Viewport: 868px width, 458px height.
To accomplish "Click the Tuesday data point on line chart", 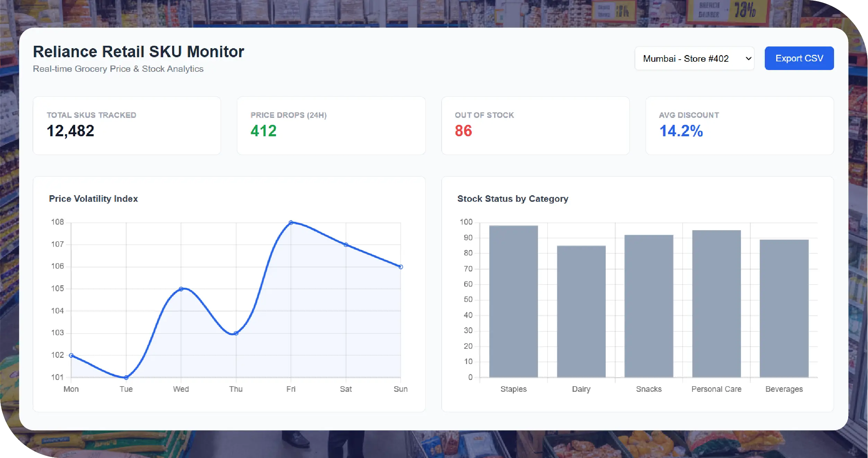I will [126, 377].
